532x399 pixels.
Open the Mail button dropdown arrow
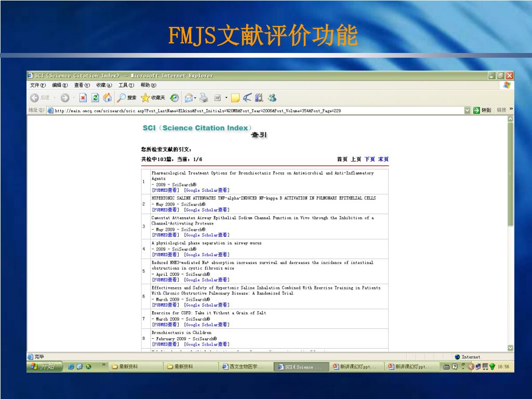click(x=195, y=98)
